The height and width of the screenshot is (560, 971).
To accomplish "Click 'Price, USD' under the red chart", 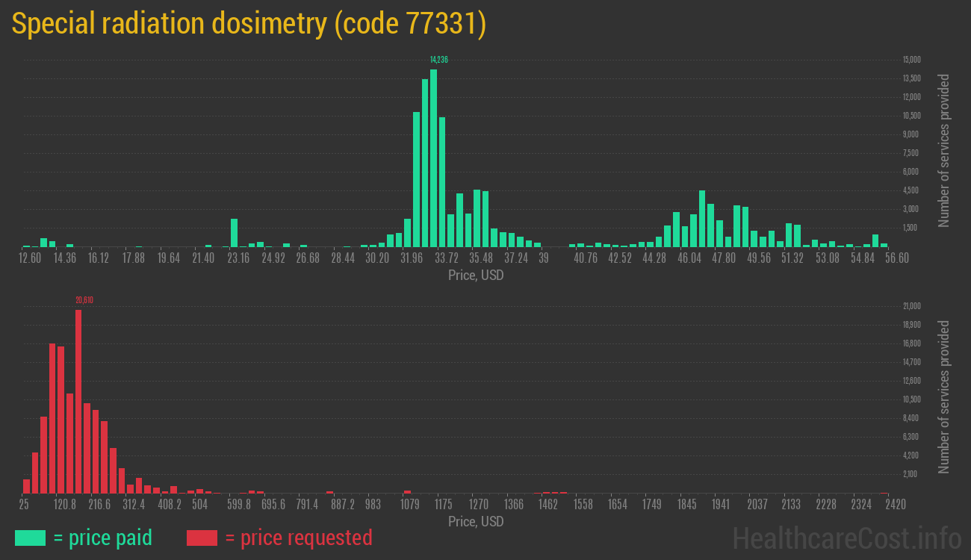I will (x=476, y=521).
